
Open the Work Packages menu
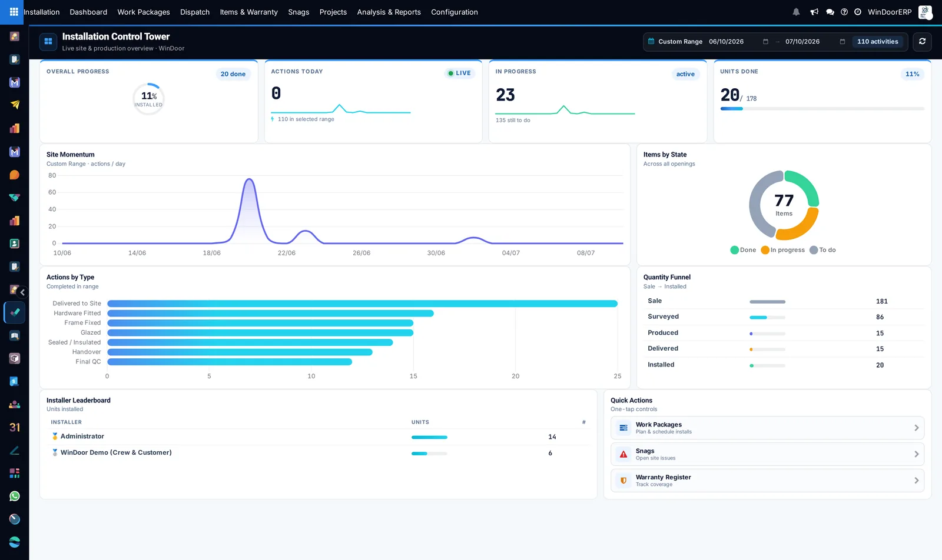[144, 12]
